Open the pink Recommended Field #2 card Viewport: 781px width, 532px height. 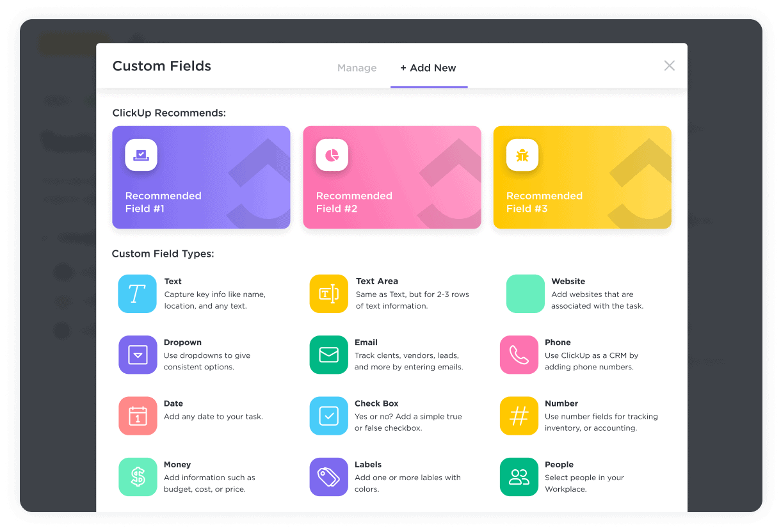[x=392, y=177]
